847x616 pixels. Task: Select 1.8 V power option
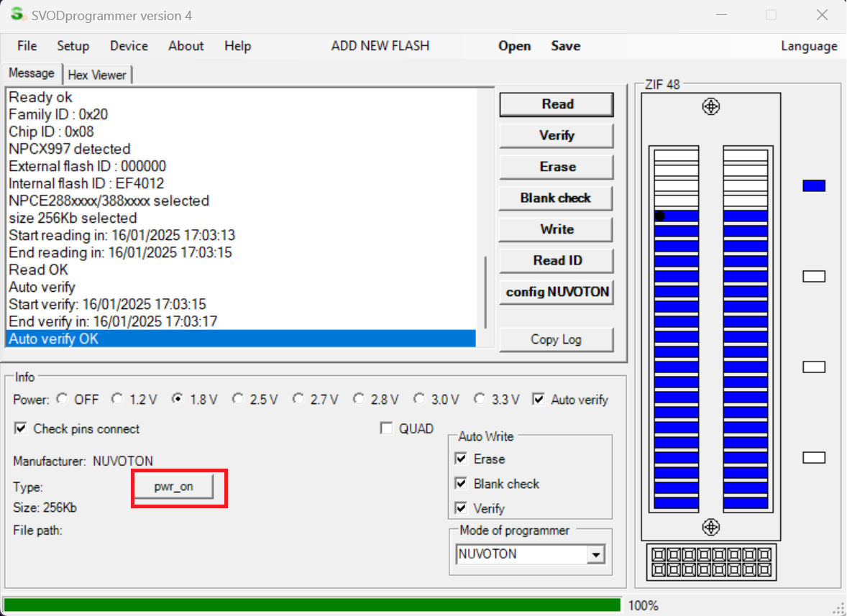[x=177, y=399]
